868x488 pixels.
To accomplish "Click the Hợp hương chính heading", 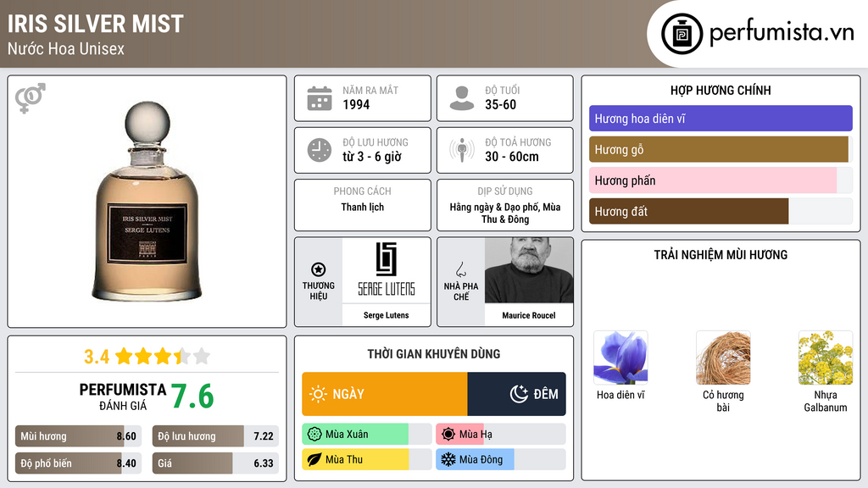I will [x=721, y=90].
